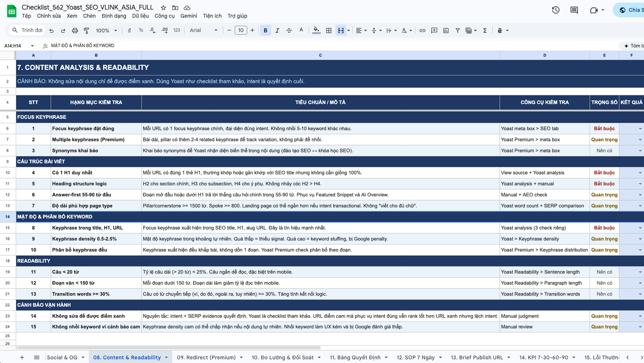Increase font size with plus button

pyautogui.click(x=252, y=30)
